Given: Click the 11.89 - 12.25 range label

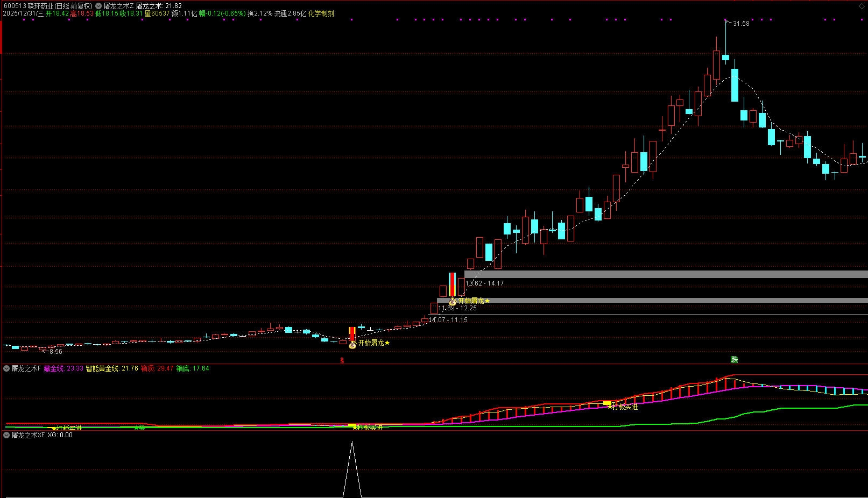Looking at the screenshot, I should (x=457, y=308).
